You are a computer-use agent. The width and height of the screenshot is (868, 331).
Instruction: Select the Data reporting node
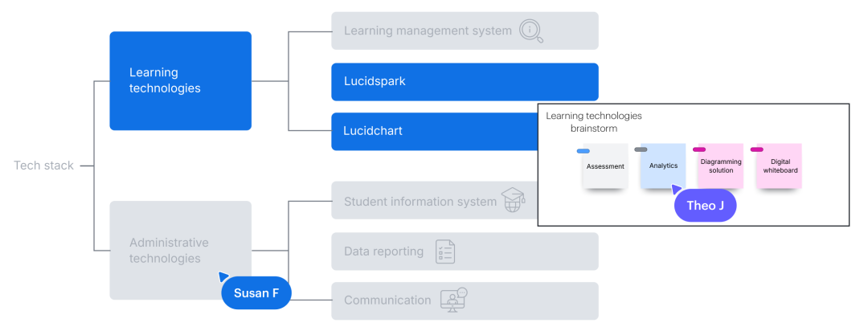465,251
